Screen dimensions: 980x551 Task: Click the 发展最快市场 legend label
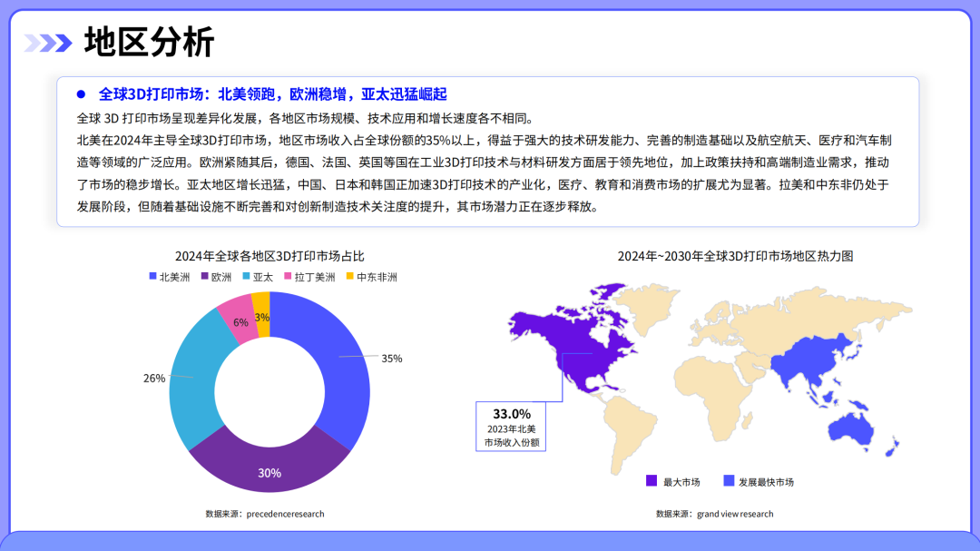(766, 482)
